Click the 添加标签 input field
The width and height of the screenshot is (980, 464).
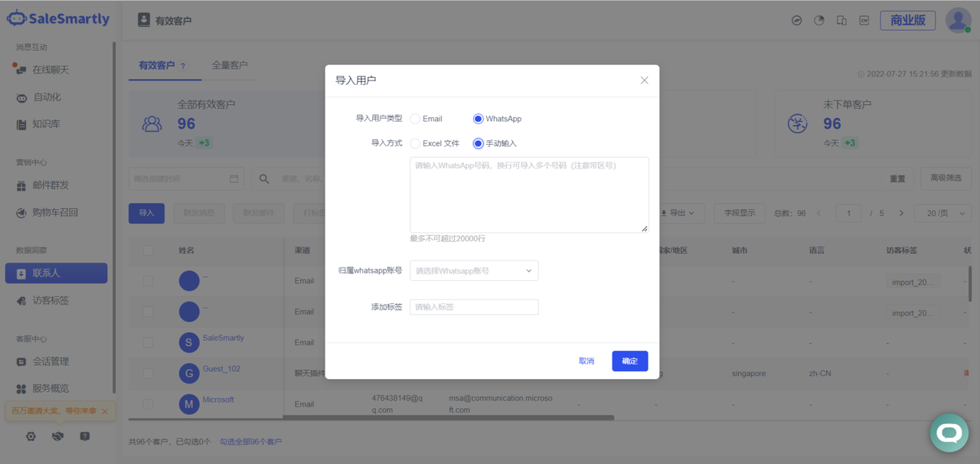pyautogui.click(x=474, y=307)
